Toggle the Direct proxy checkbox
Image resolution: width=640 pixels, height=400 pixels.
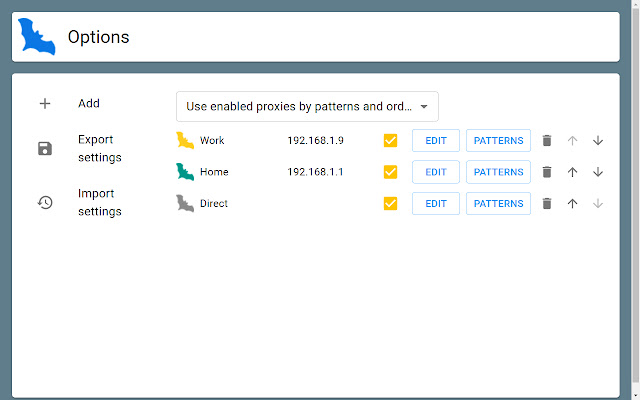(390, 204)
